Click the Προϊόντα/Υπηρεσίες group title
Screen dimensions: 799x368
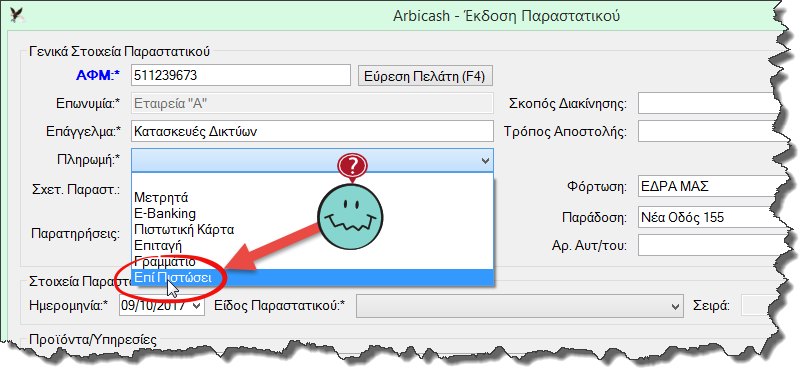tap(93, 339)
